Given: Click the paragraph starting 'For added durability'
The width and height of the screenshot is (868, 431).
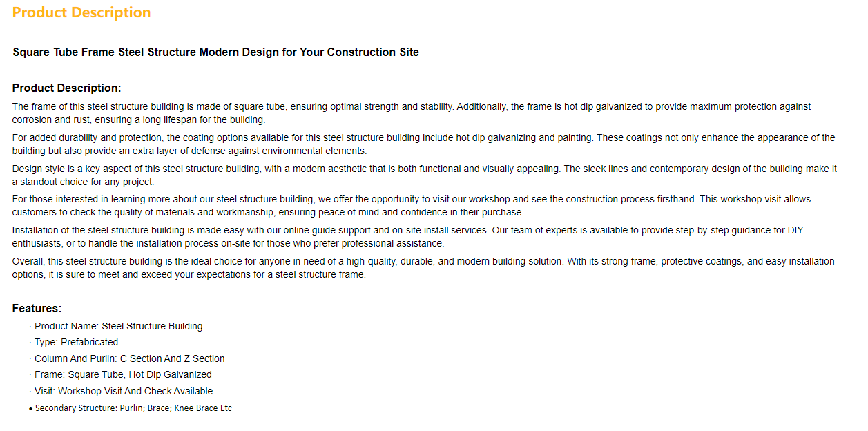Looking at the screenshot, I should click(423, 144).
